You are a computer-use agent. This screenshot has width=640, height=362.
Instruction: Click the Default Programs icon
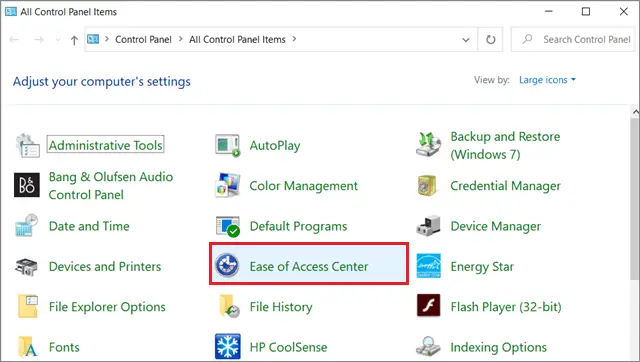tap(227, 226)
